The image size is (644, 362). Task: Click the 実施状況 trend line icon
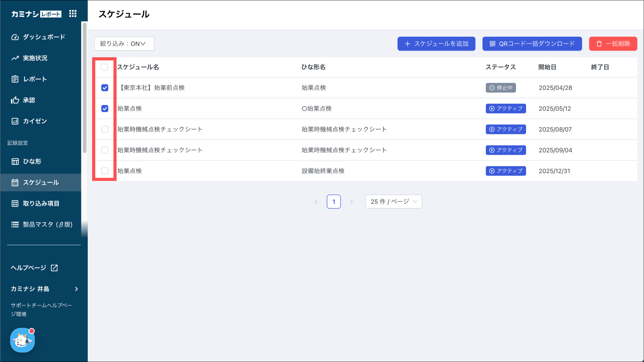[x=15, y=58]
